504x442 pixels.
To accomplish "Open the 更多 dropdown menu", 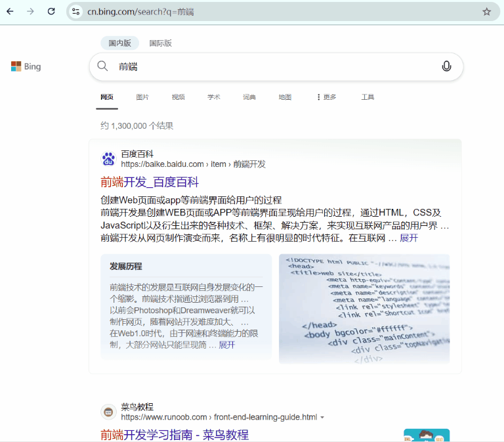I will [326, 97].
